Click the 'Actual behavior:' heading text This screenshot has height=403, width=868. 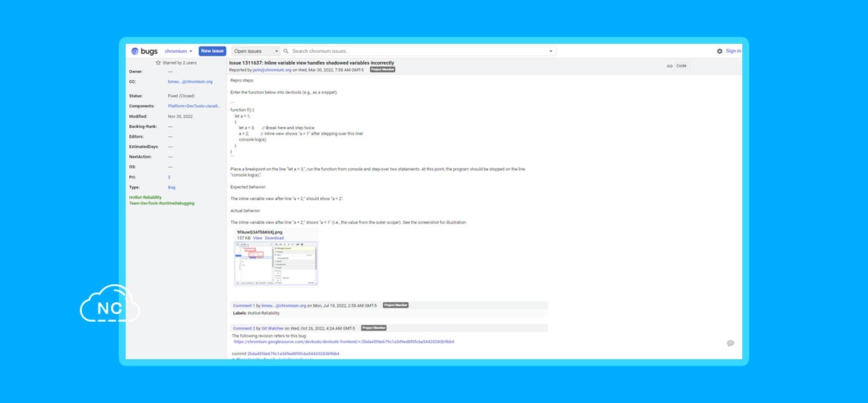(x=247, y=210)
